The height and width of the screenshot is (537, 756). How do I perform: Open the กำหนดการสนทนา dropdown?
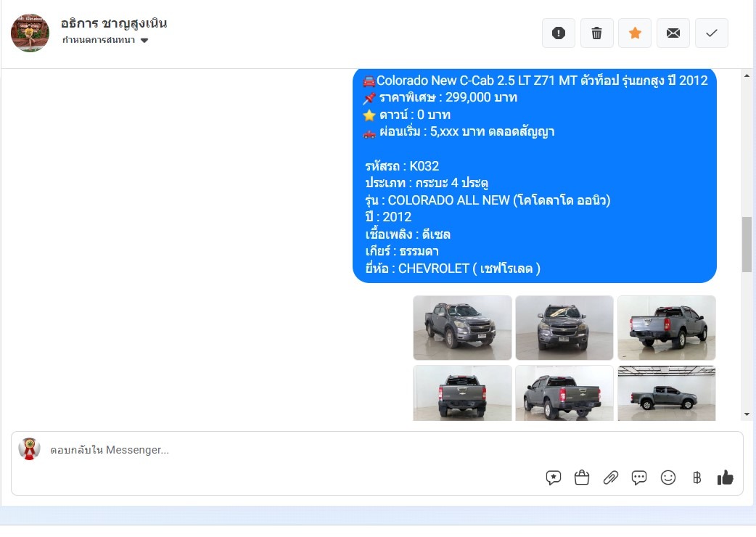[x=105, y=40]
